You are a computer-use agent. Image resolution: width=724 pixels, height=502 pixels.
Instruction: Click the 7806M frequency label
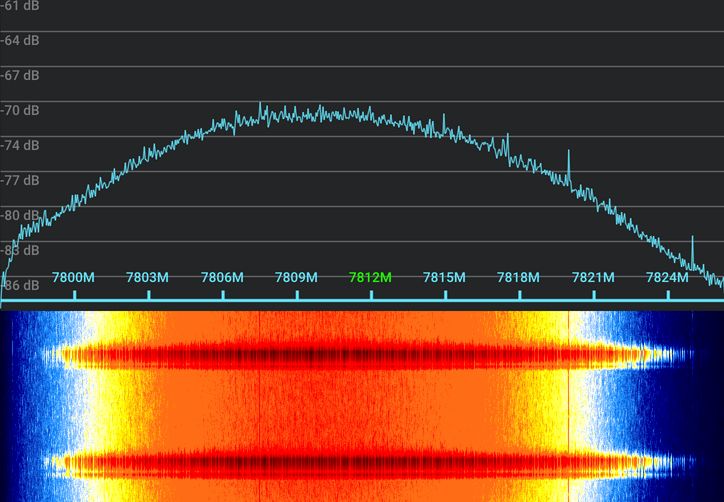(x=222, y=277)
